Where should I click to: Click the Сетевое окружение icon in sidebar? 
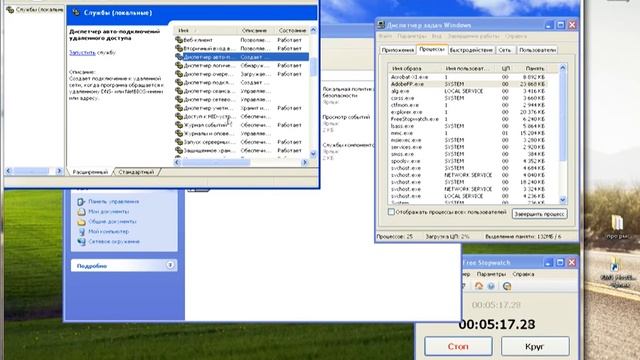(81, 242)
